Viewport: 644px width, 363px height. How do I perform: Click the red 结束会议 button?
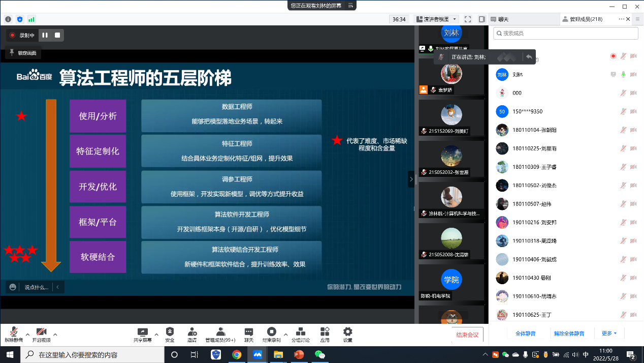[467, 335]
